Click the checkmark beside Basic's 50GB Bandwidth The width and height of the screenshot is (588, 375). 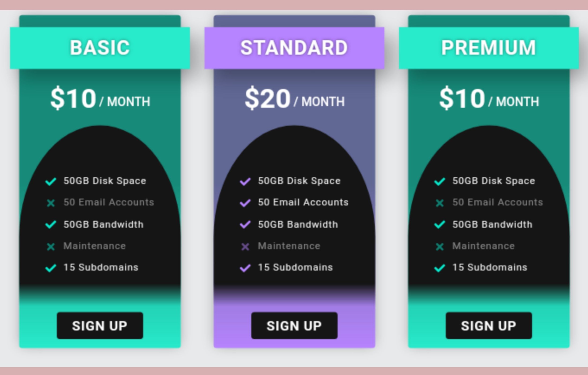(51, 224)
